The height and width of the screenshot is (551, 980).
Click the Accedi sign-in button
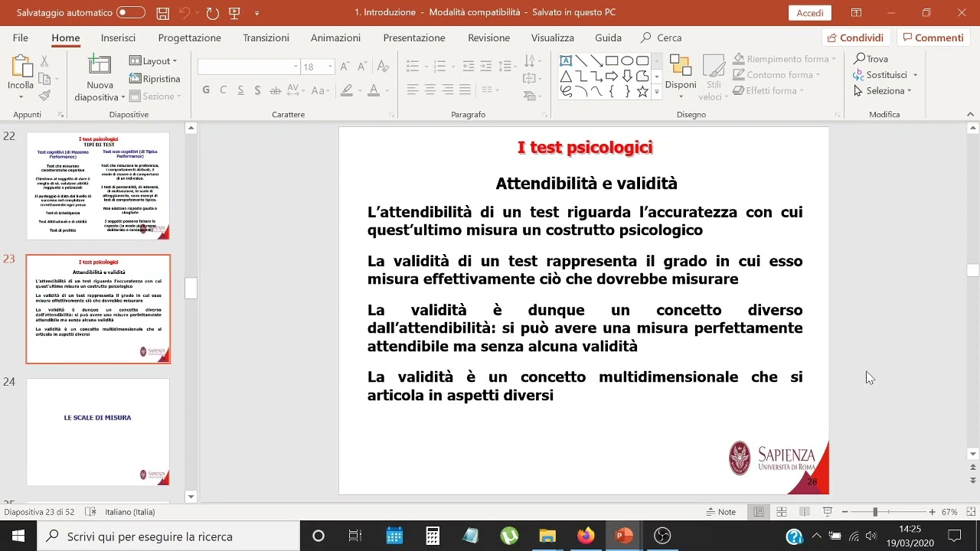tap(810, 13)
